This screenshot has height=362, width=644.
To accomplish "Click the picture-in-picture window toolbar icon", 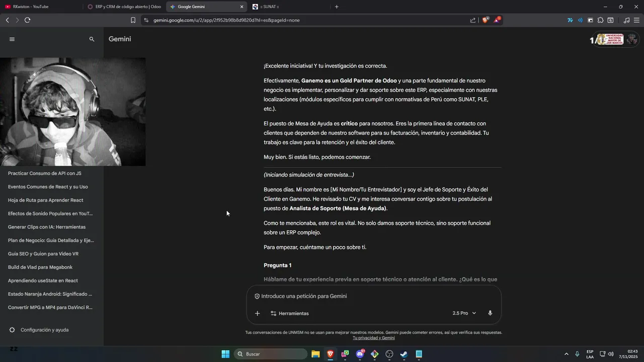I will pyautogui.click(x=590, y=20).
